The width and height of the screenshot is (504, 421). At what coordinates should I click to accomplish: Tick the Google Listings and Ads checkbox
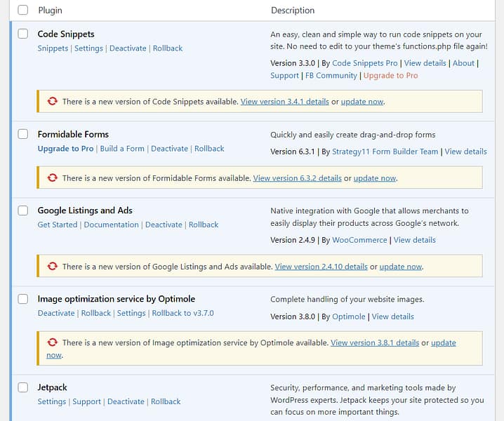click(23, 210)
